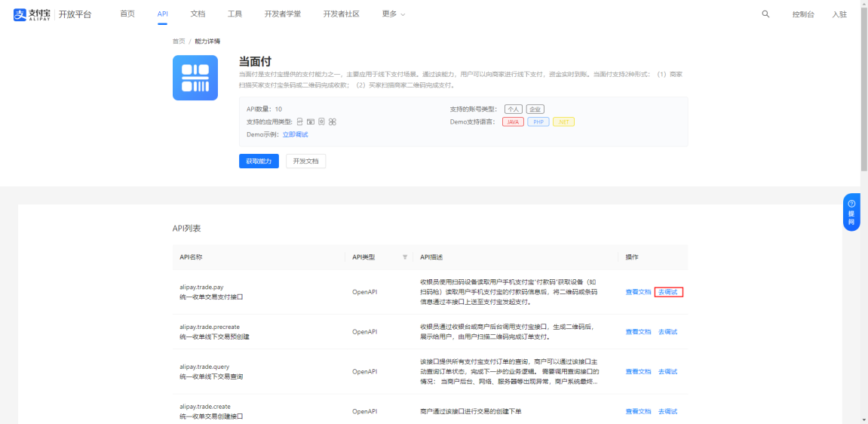Image resolution: width=868 pixels, height=424 pixels.
Task: Click the 统一收单线下交易预创建 text
Action: (214, 336)
